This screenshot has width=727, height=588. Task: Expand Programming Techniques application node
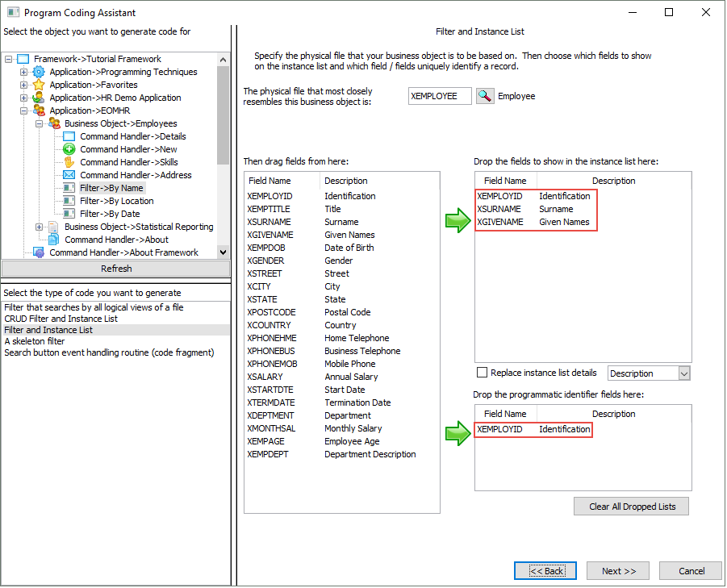tap(23, 72)
